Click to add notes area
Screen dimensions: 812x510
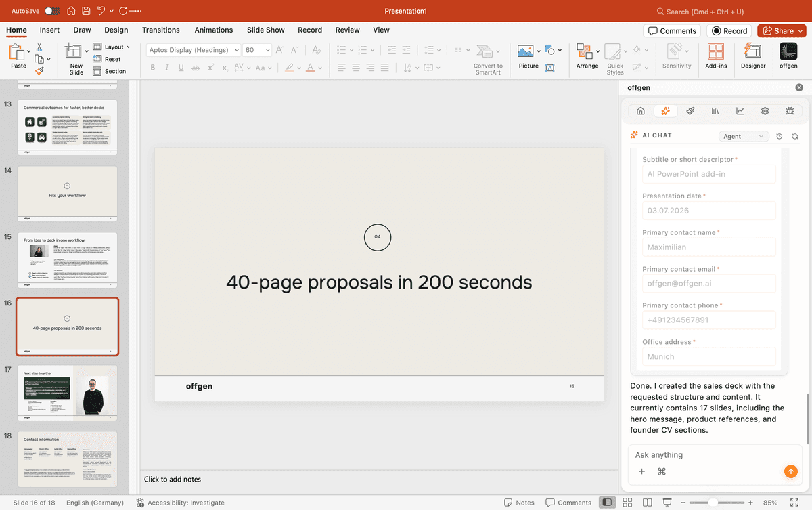point(378,479)
